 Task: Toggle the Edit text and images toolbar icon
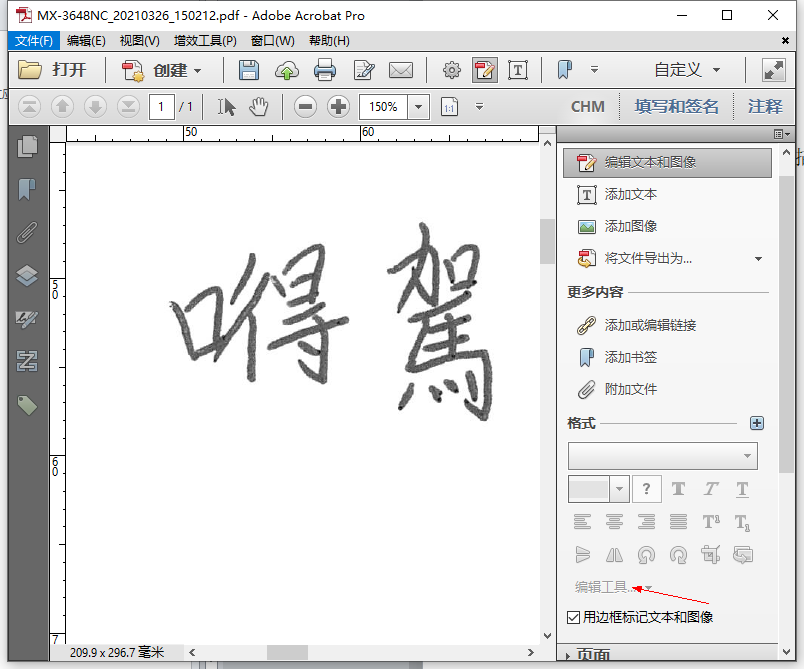coord(485,70)
